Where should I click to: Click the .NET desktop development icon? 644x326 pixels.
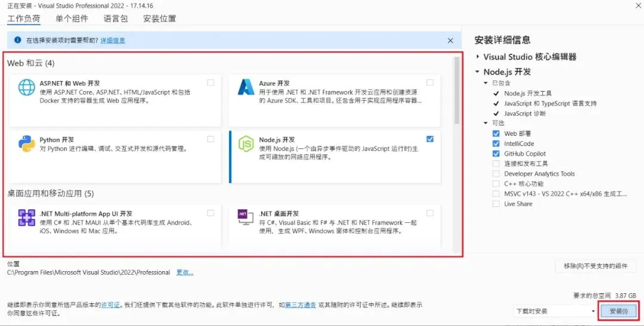pos(246,218)
